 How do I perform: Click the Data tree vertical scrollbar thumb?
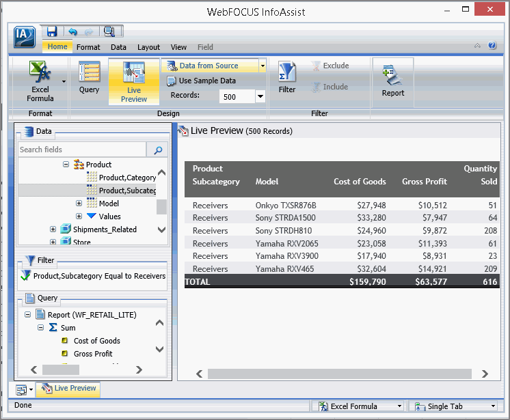[x=161, y=207]
